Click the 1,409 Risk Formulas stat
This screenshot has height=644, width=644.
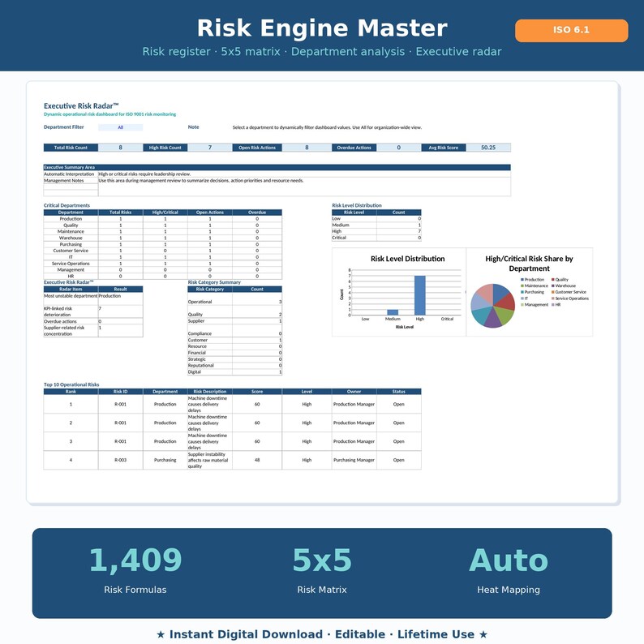[x=135, y=571]
